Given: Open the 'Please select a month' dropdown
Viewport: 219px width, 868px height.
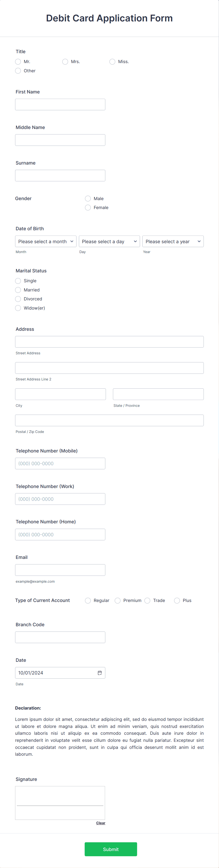Looking at the screenshot, I should 45,241.
